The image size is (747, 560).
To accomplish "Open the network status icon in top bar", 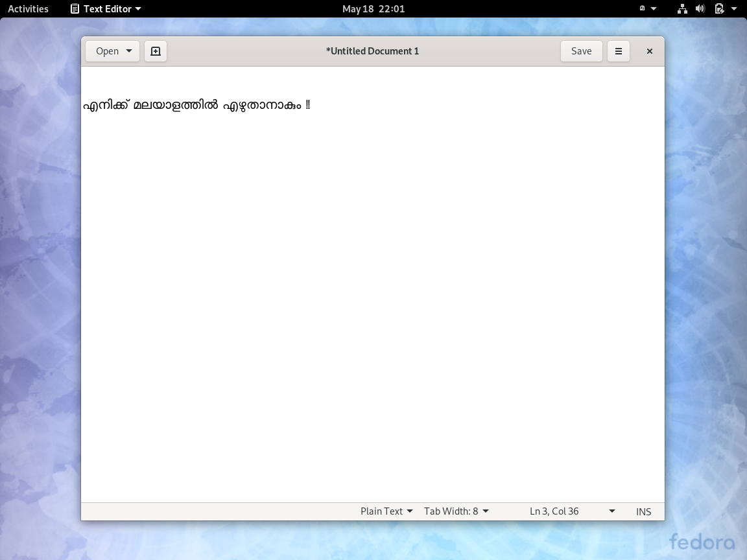I will tap(682, 8).
